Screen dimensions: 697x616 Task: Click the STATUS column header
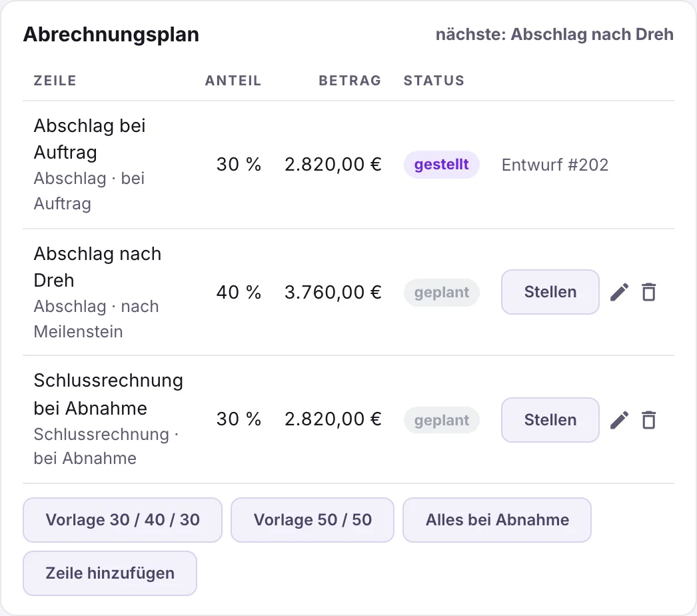click(434, 81)
